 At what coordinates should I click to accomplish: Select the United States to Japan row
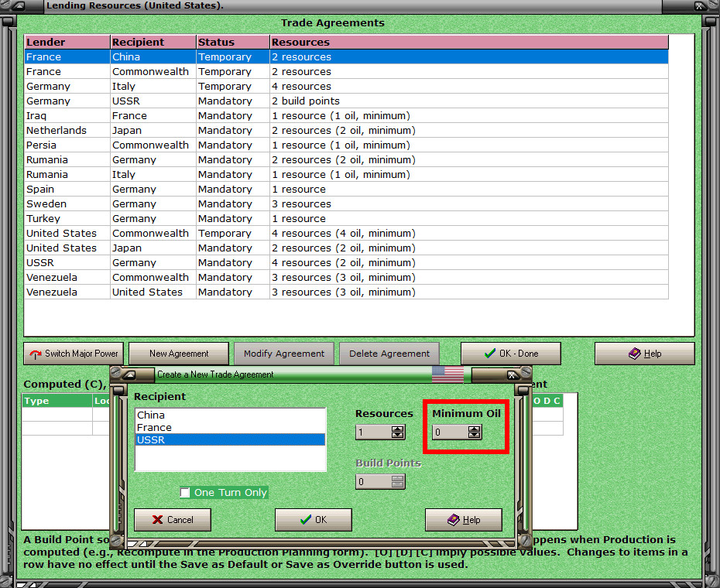pos(346,248)
